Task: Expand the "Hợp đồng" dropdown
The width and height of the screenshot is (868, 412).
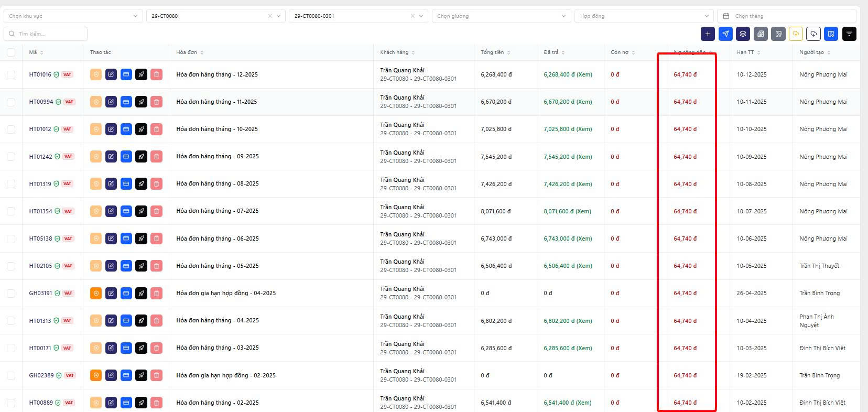Action: click(x=644, y=16)
